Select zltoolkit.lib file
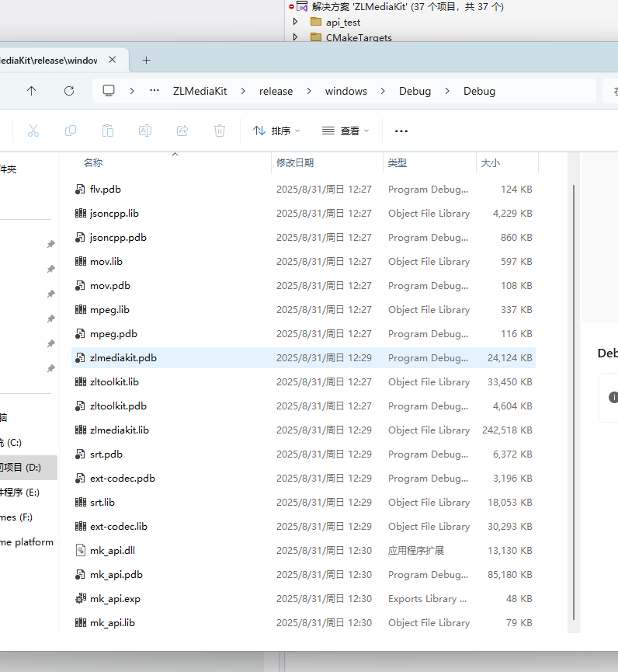Viewport: 618px width, 672px height. (x=304, y=382)
